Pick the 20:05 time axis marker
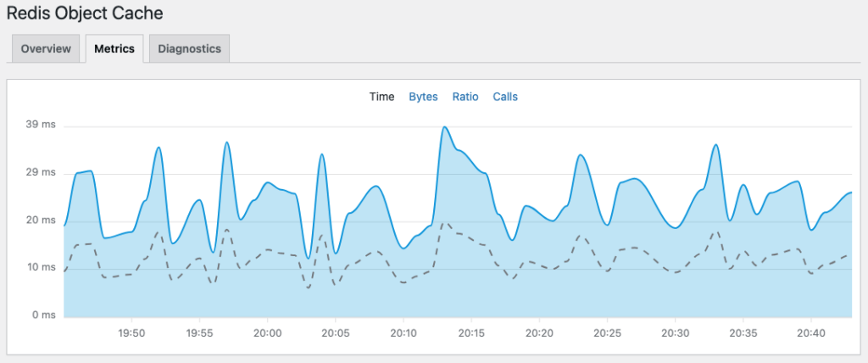This screenshot has width=868, height=363. click(336, 332)
